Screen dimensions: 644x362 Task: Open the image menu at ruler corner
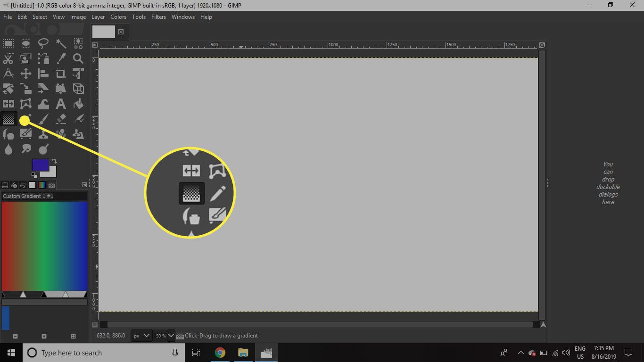95,45
